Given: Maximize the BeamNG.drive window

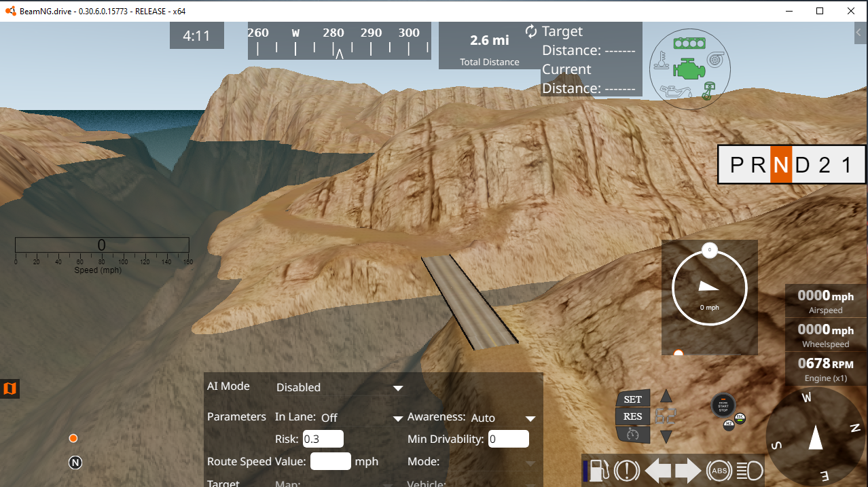Looking at the screenshot, I should pyautogui.click(x=820, y=11).
